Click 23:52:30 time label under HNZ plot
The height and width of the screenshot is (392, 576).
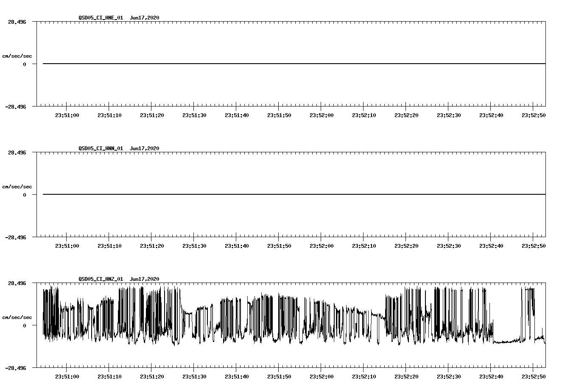[x=449, y=377]
